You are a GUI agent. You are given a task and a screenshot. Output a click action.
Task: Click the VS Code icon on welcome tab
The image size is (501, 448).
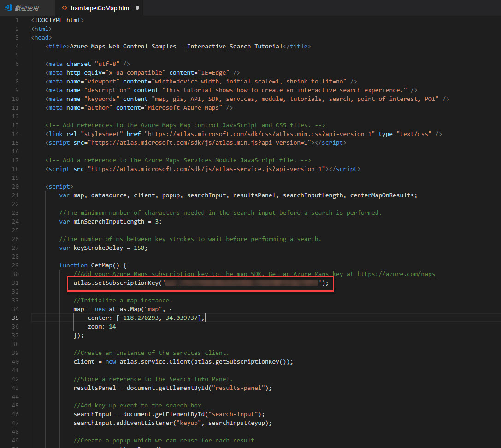[8, 7]
